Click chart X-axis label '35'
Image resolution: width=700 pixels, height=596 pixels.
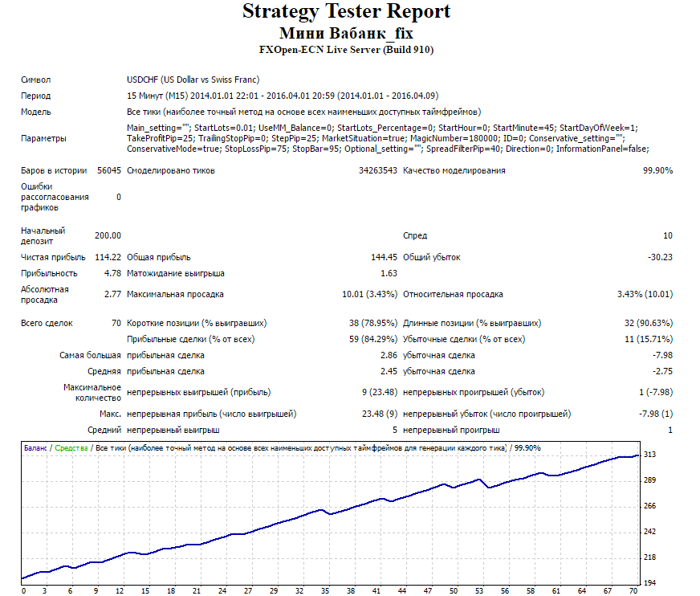tap(325, 590)
